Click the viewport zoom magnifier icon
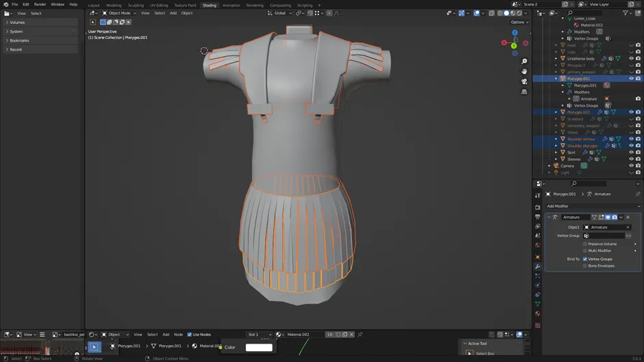This screenshot has height=362, width=644. pos(524,61)
